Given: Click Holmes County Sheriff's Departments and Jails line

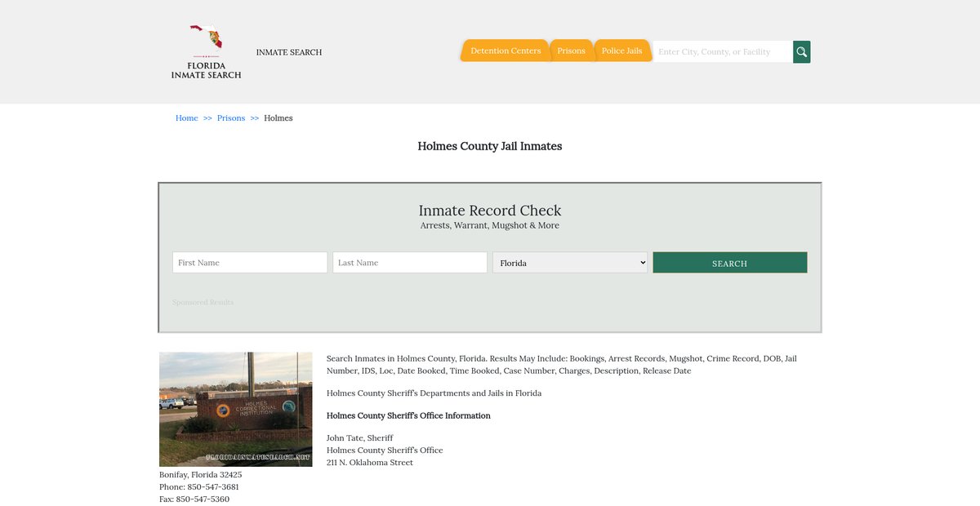Looking at the screenshot, I should [x=434, y=393].
